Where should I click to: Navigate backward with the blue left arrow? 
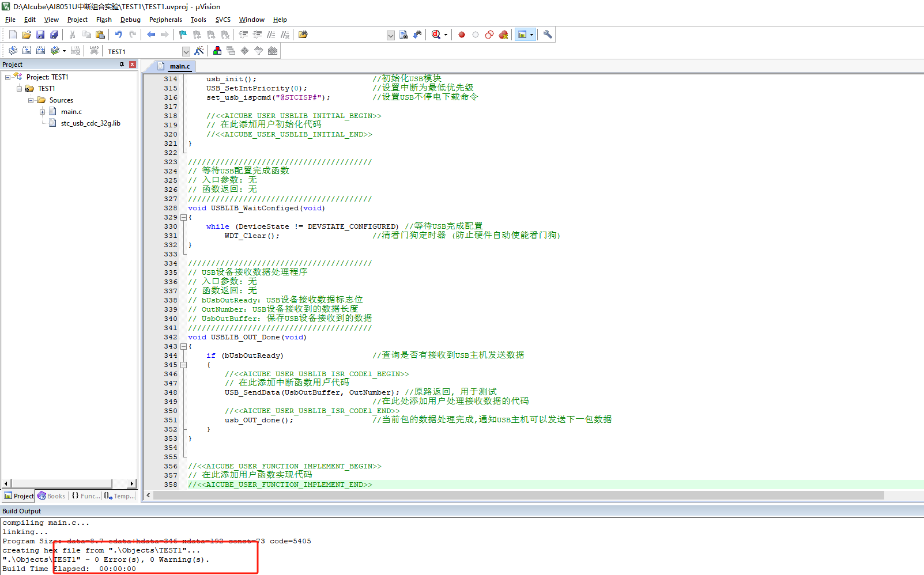click(151, 35)
